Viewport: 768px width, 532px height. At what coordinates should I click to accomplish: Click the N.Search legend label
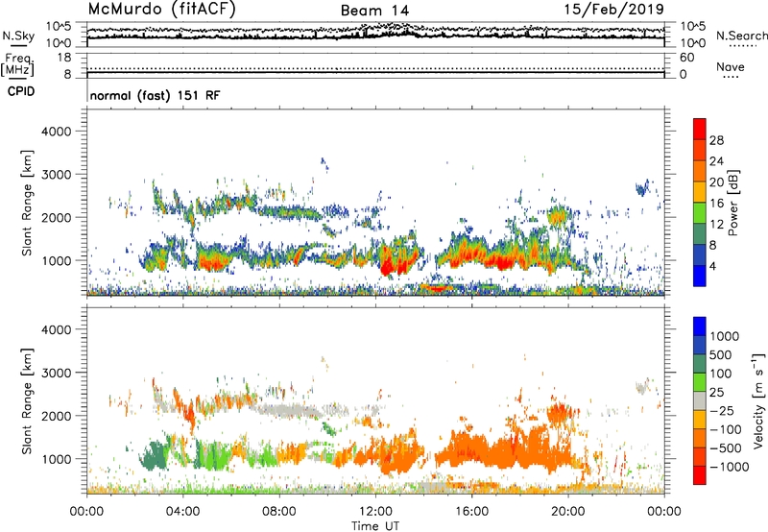[x=741, y=36]
